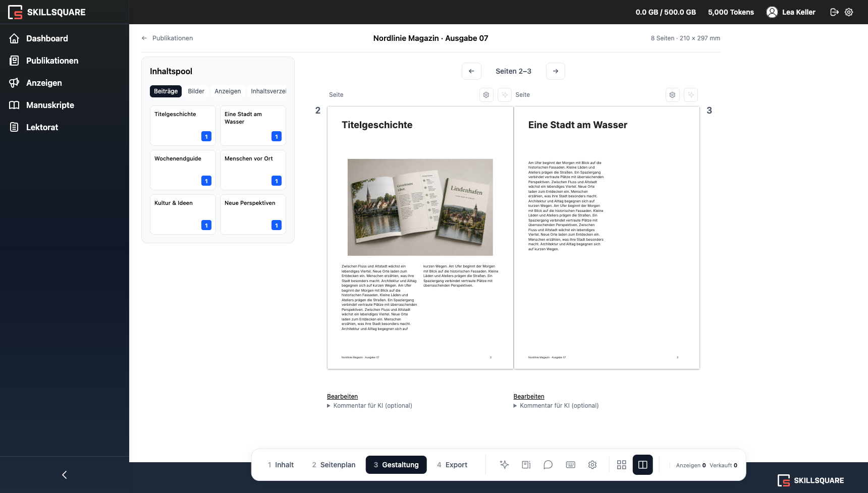Open comments speech bubble in bottom toolbar
The width and height of the screenshot is (868, 493).
(x=548, y=465)
